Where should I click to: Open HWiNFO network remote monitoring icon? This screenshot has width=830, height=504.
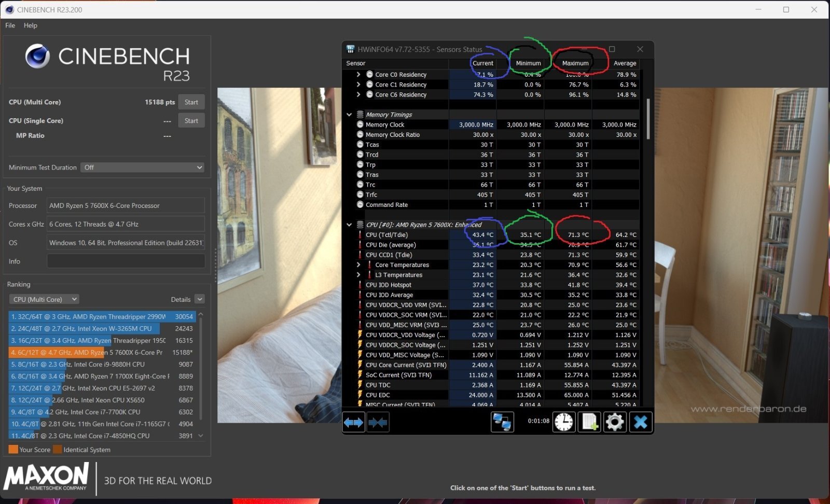[x=502, y=422]
